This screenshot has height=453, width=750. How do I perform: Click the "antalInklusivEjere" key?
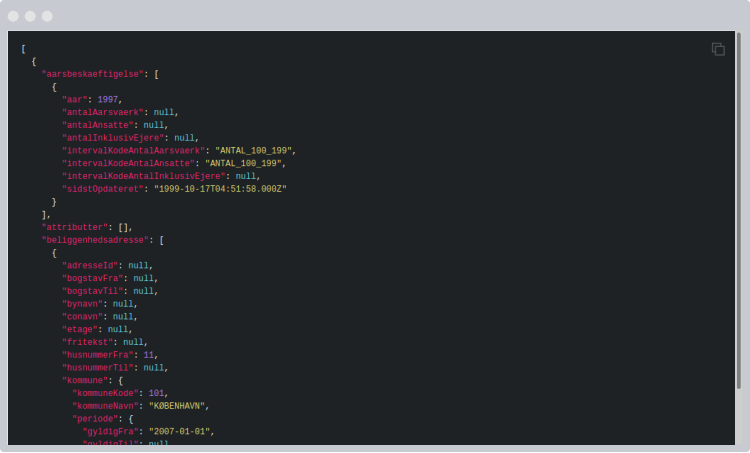[x=113, y=138]
